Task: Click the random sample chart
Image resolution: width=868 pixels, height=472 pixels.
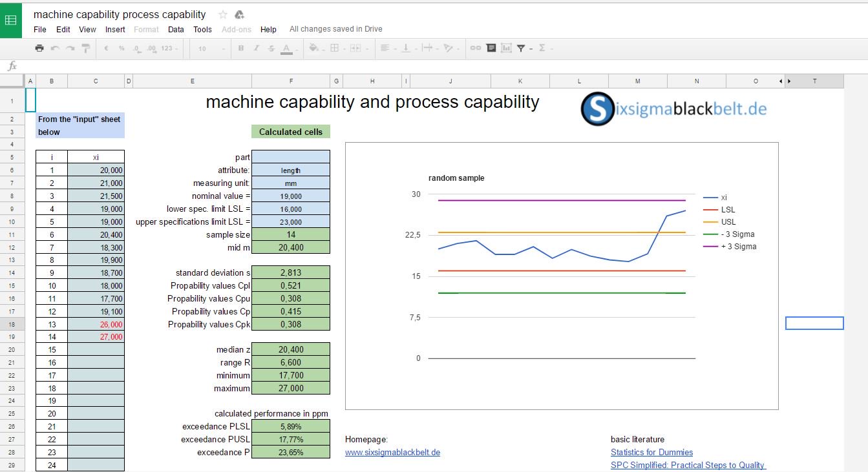Action: click(562, 276)
